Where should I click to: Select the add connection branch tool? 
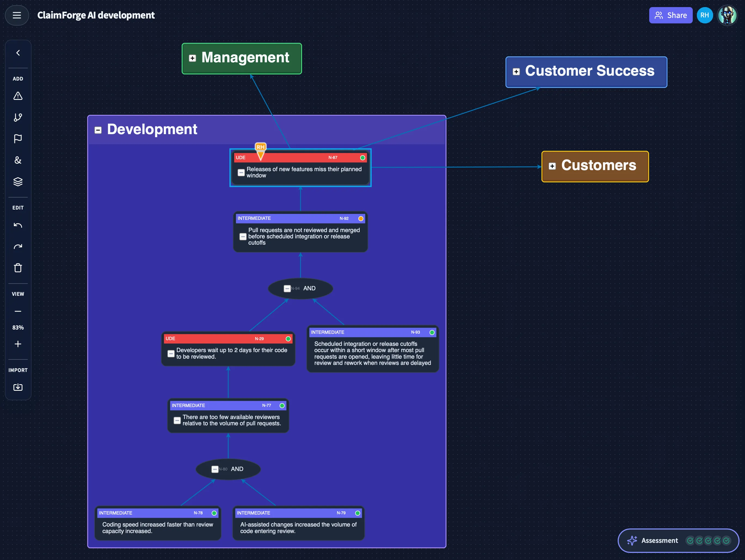pyautogui.click(x=18, y=117)
